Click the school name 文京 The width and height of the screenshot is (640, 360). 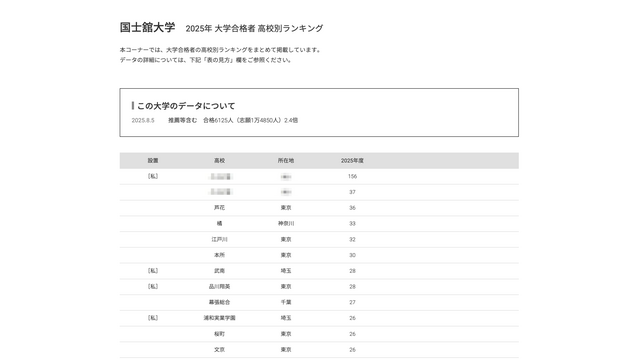(220, 350)
